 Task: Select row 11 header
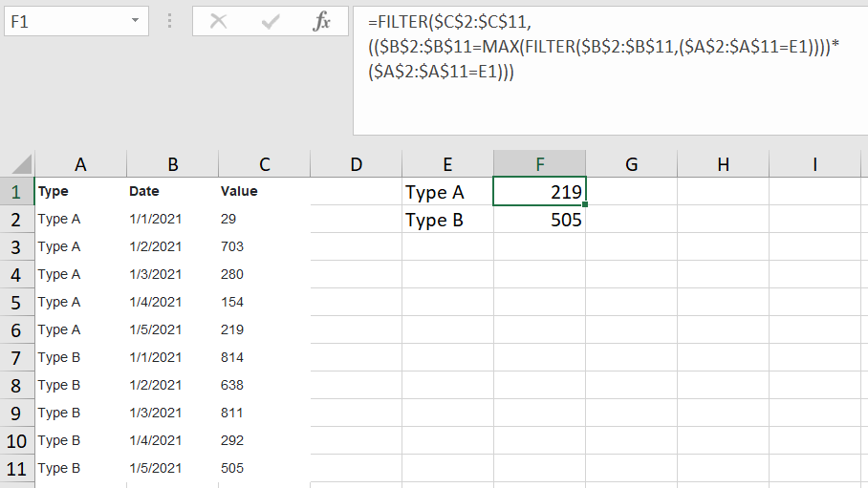16,469
